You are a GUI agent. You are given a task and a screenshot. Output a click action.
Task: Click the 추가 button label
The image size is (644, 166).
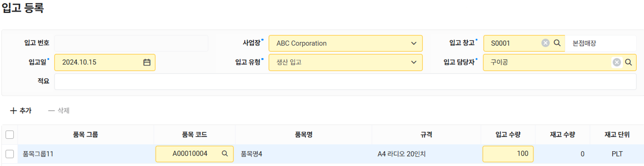tap(25, 111)
